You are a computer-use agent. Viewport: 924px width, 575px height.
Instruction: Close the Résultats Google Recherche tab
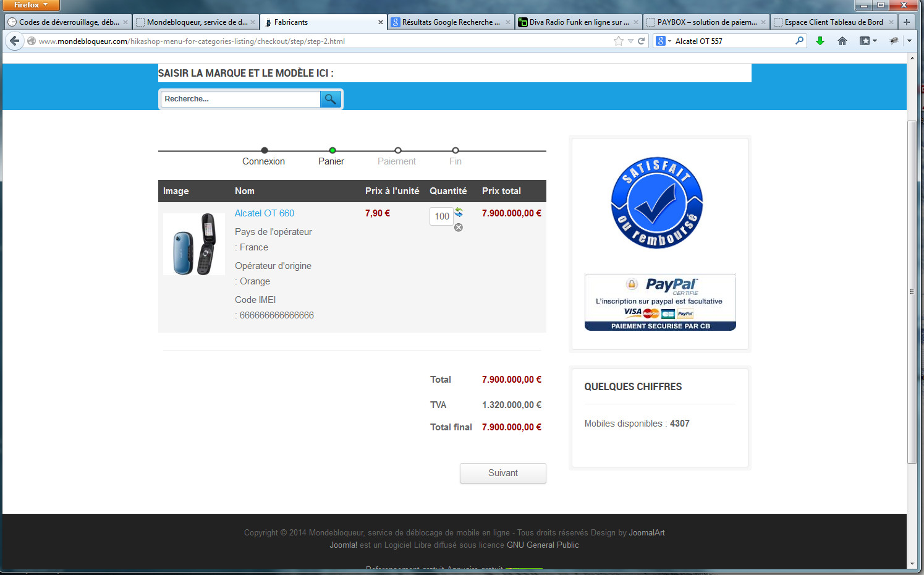[508, 22]
